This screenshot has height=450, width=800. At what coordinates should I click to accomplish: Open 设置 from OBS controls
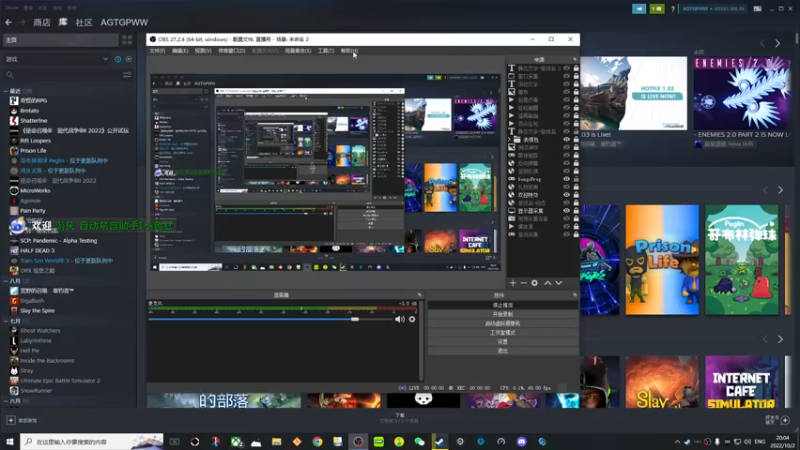[x=503, y=342]
